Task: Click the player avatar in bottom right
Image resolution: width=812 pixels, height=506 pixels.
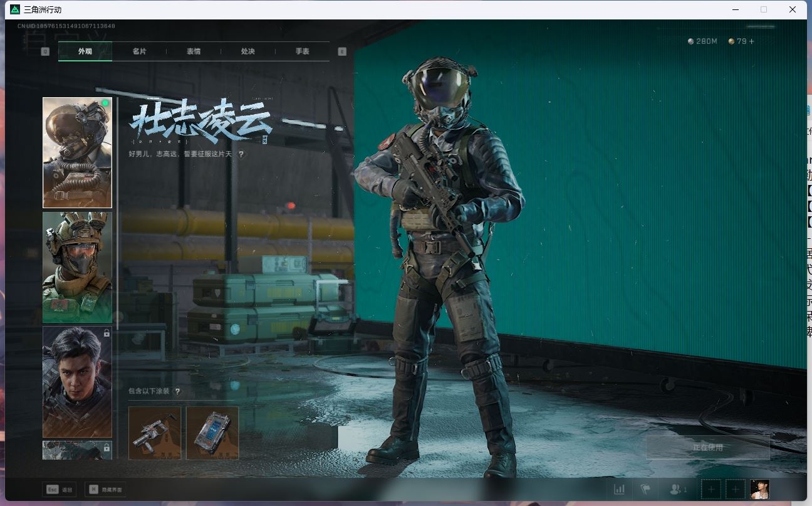Action: click(759, 489)
